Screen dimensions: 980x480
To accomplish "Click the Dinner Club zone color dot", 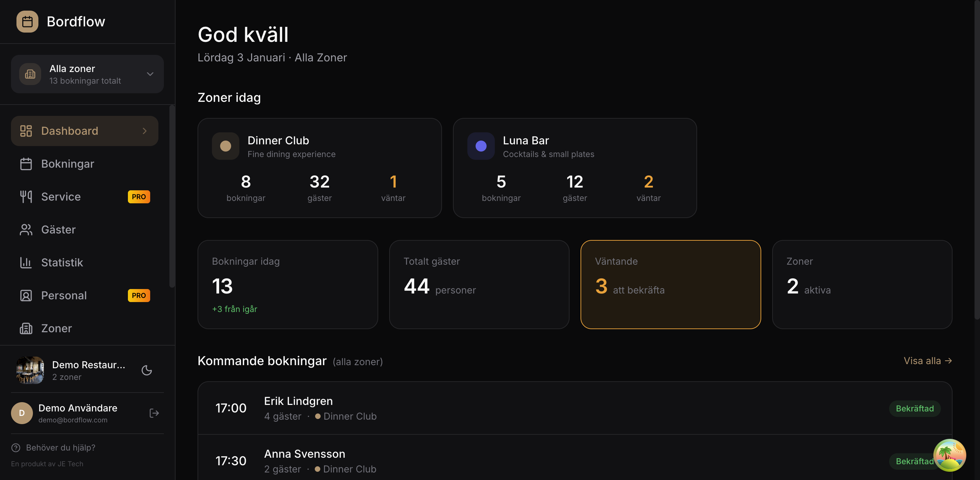I will tap(225, 146).
